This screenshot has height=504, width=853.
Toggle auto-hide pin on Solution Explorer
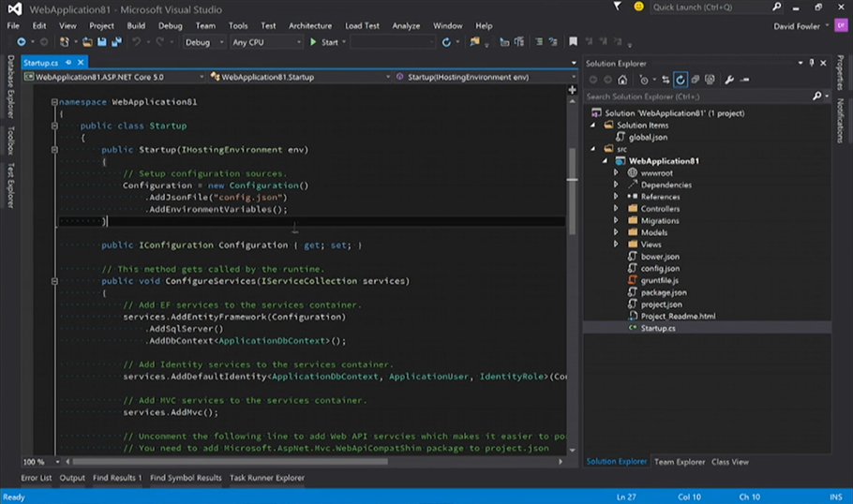click(x=812, y=63)
